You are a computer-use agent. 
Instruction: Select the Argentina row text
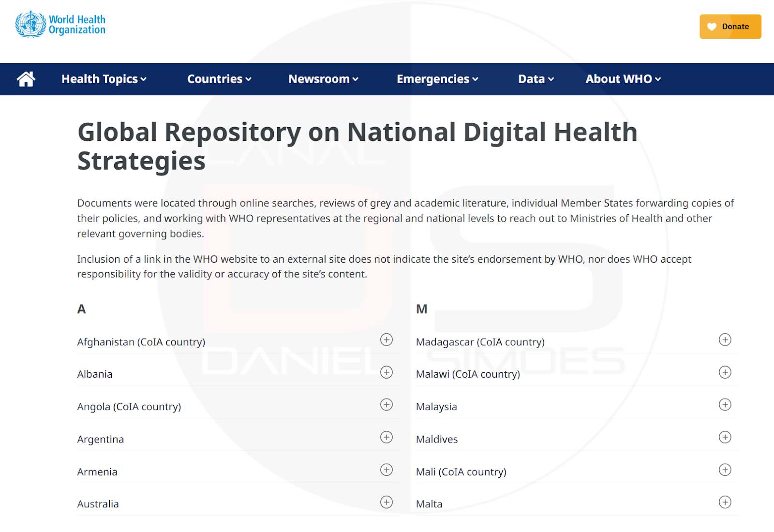click(x=101, y=439)
